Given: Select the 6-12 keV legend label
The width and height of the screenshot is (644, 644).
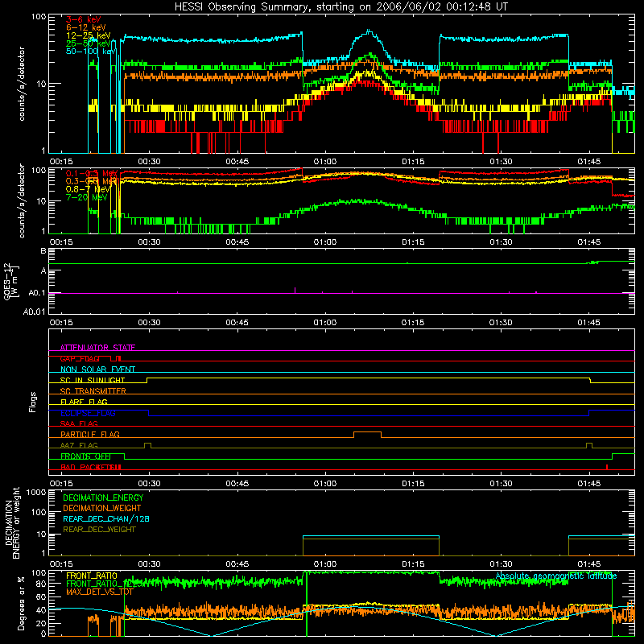Looking at the screenshot, I should [86, 27].
